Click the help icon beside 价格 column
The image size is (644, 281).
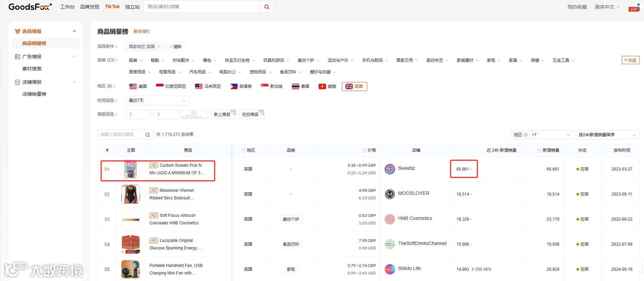[364, 150]
